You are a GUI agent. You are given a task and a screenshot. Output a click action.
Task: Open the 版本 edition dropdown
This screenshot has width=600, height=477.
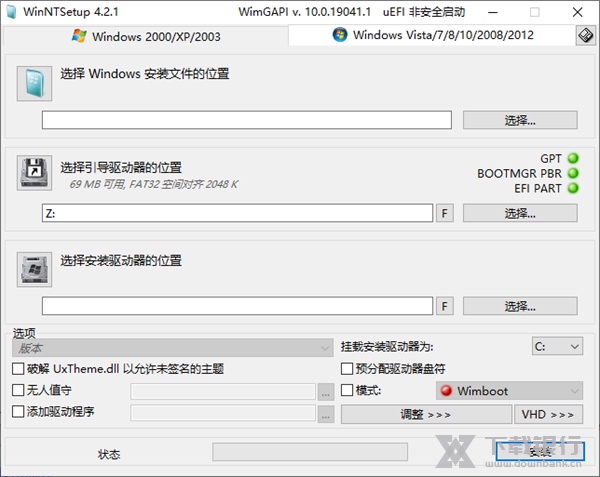coord(172,347)
